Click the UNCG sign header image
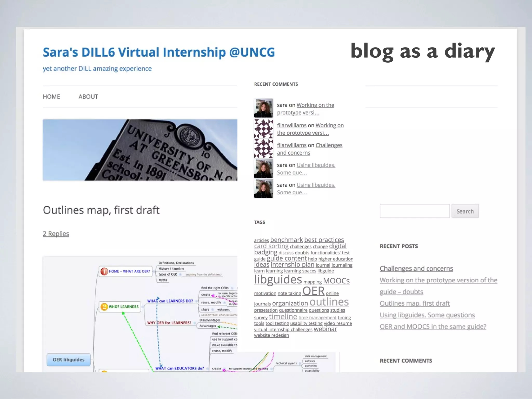532x399 pixels. pyautogui.click(x=140, y=150)
